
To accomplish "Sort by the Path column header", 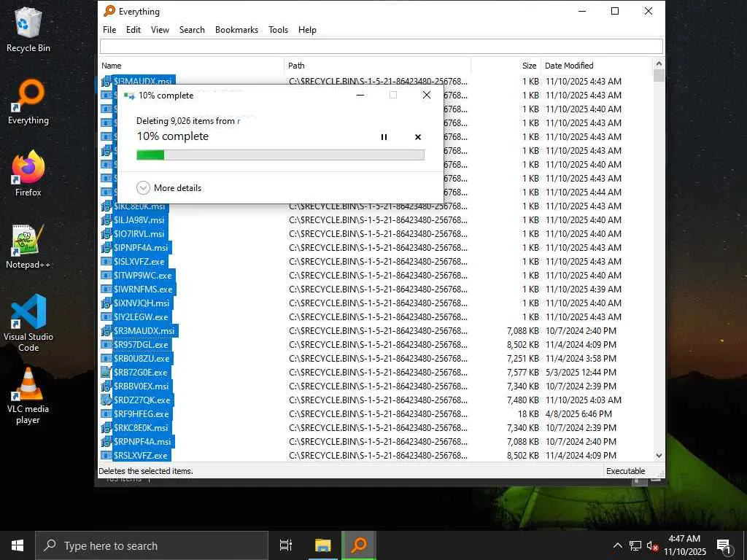I will tap(378, 66).
